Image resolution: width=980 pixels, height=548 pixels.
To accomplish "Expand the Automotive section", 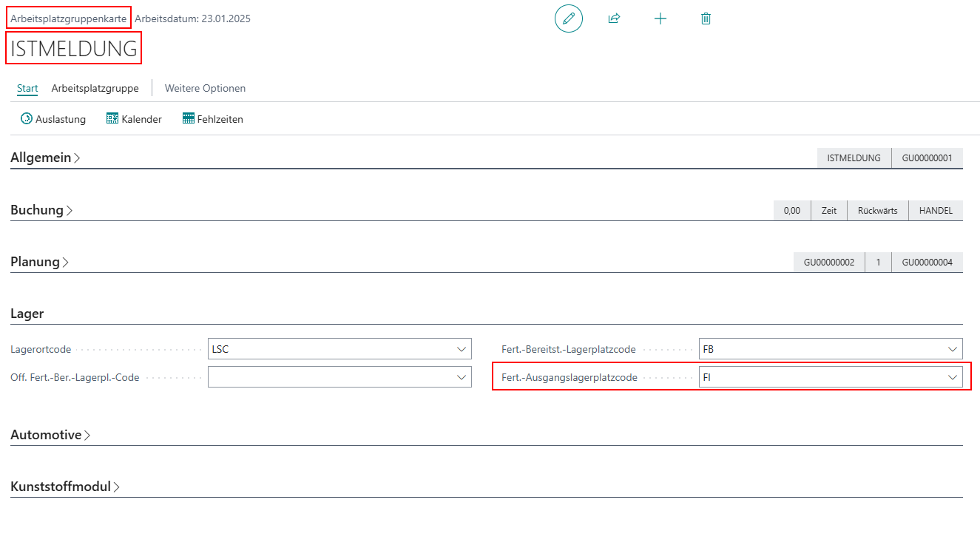I will click(50, 435).
